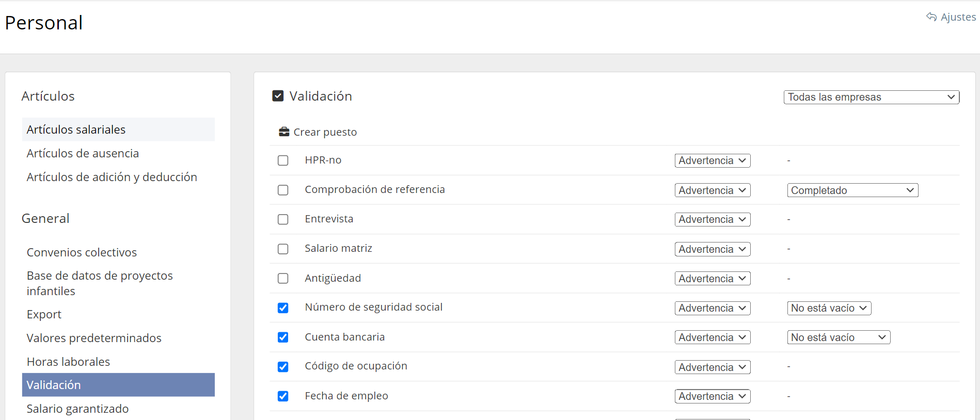This screenshot has width=980, height=420.
Task: Click the Ajustes link
Action: coord(958,17)
